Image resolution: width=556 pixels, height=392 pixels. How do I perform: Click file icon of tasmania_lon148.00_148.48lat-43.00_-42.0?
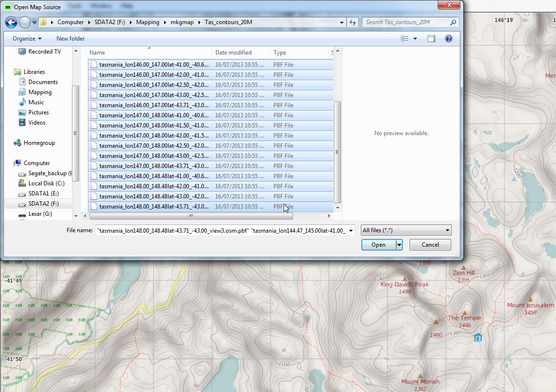pyautogui.click(x=94, y=196)
